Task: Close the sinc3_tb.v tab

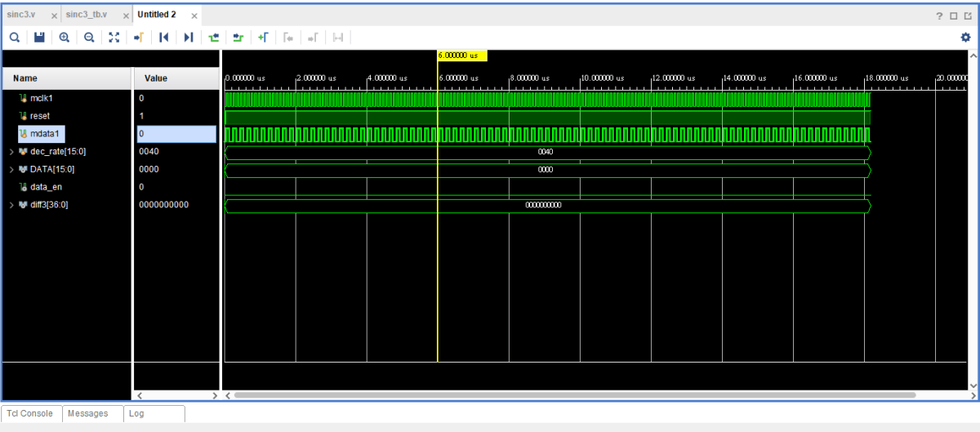Action: [x=126, y=16]
